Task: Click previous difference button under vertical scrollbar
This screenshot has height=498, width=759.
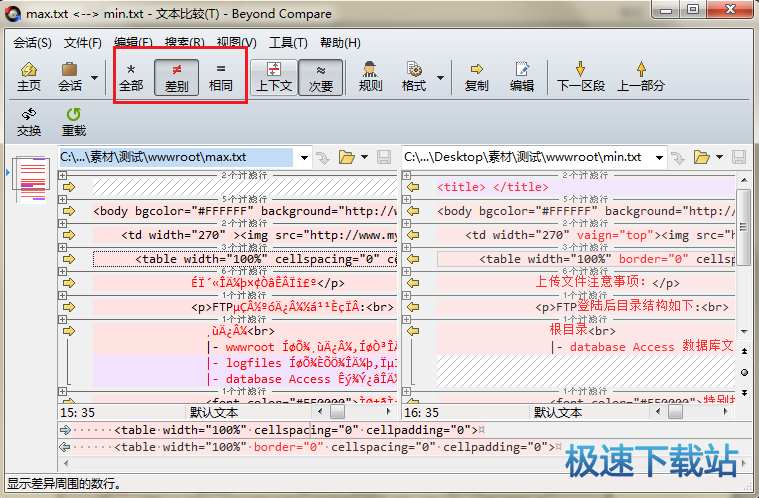Action: [x=744, y=351]
